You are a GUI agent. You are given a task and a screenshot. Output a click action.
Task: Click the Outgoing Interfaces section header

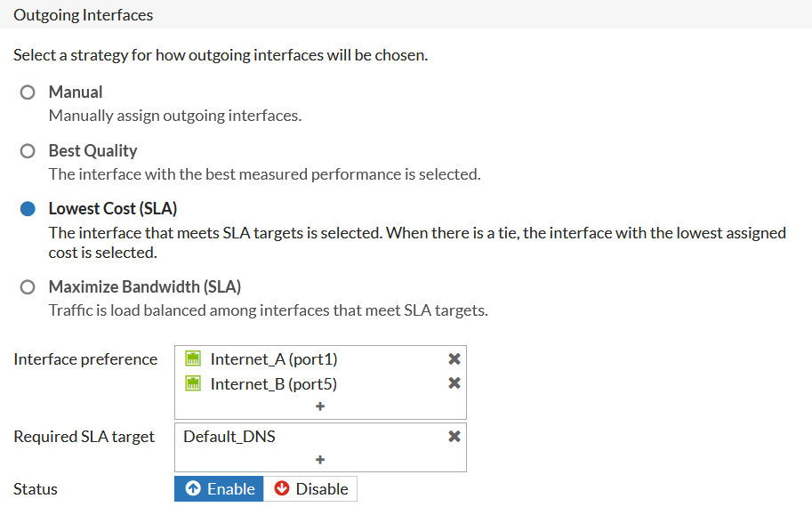click(x=84, y=15)
